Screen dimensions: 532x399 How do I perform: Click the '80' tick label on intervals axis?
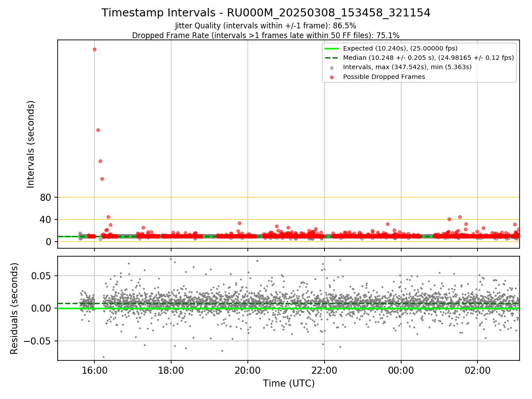coord(46,198)
